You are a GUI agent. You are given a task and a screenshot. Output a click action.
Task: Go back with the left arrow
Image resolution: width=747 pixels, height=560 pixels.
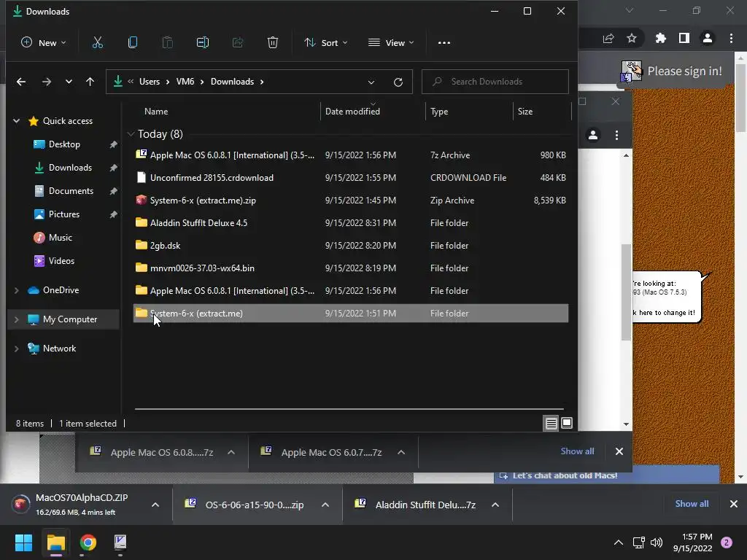click(21, 82)
